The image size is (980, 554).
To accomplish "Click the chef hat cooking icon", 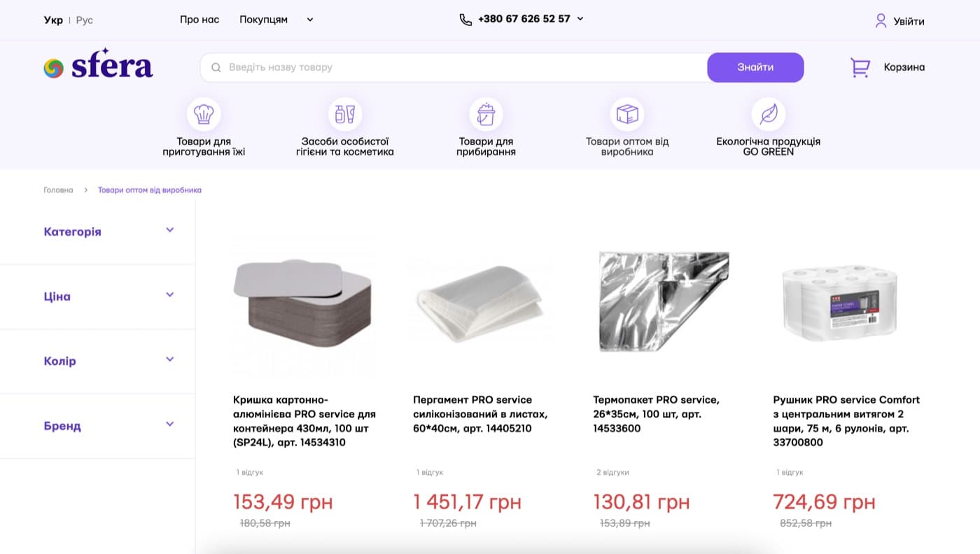I will (x=204, y=114).
